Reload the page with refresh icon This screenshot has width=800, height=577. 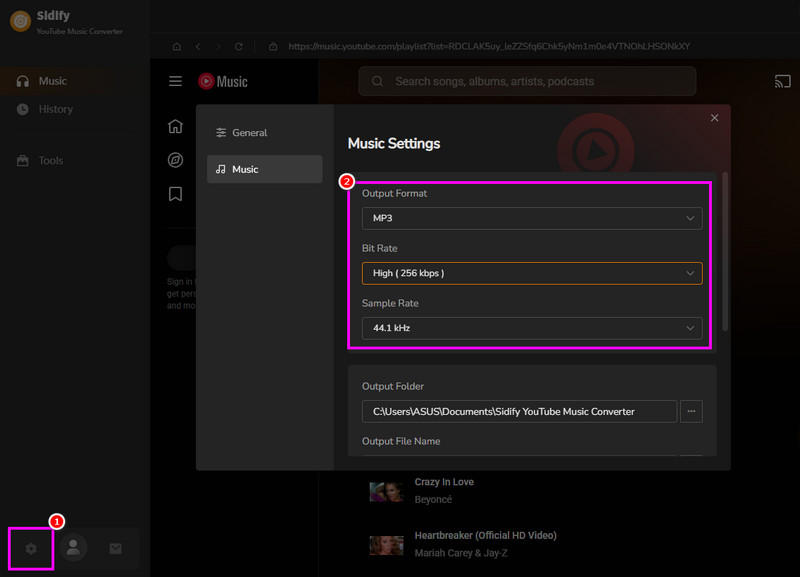click(x=239, y=46)
